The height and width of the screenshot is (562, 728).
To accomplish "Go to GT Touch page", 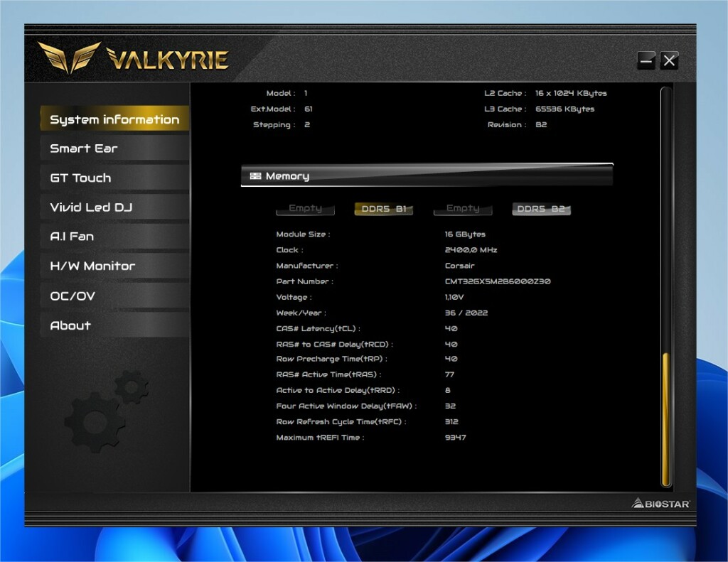I will [114, 178].
